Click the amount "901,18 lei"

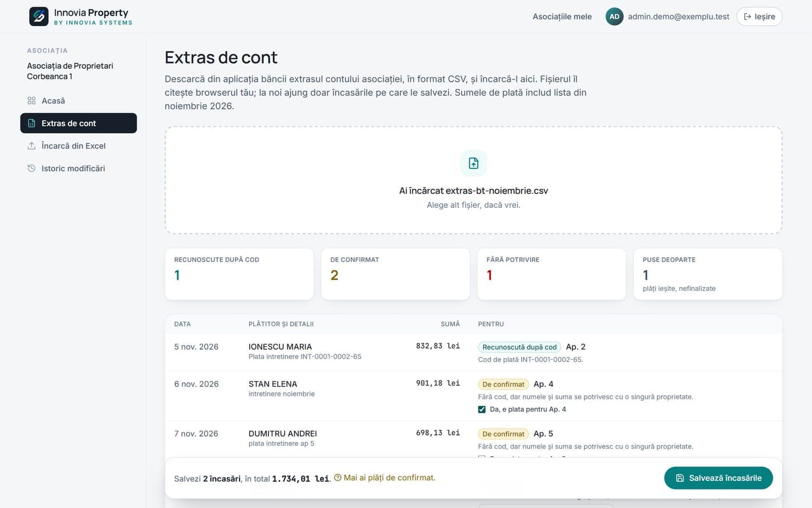click(438, 383)
